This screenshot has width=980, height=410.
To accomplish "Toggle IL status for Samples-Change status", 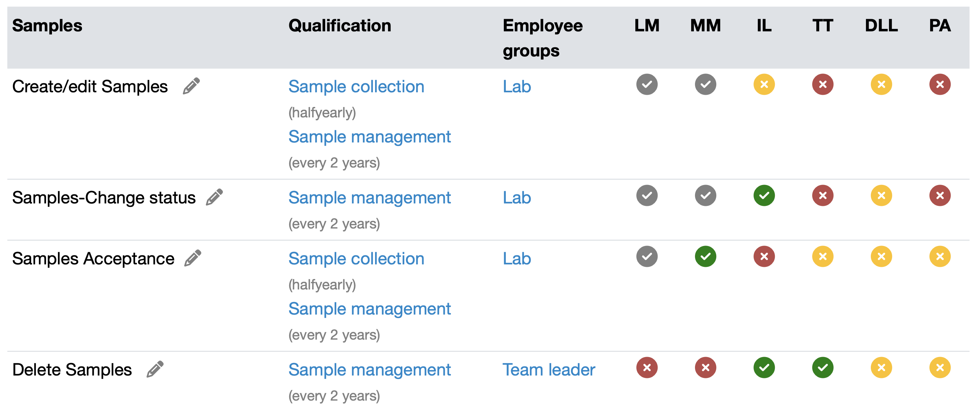I will (x=764, y=196).
